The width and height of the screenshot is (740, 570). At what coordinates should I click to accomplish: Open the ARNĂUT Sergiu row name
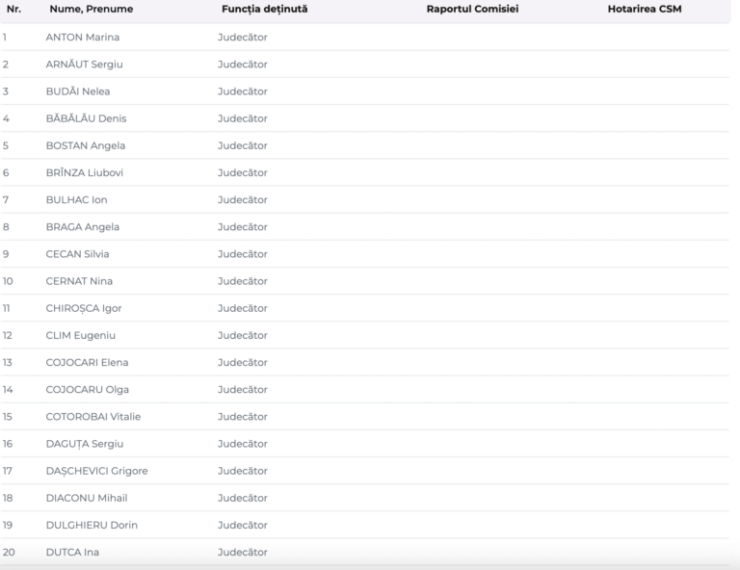pyautogui.click(x=86, y=64)
